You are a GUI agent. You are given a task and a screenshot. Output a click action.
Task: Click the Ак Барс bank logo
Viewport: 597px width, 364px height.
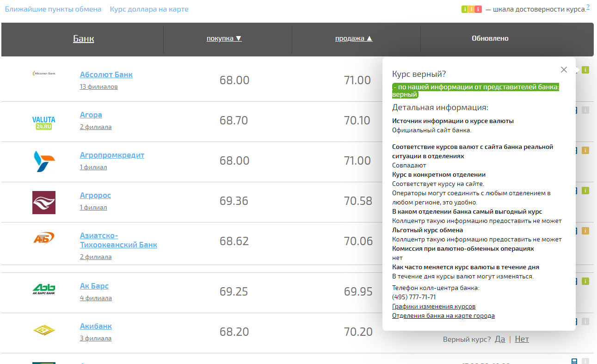pyautogui.click(x=44, y=289)
